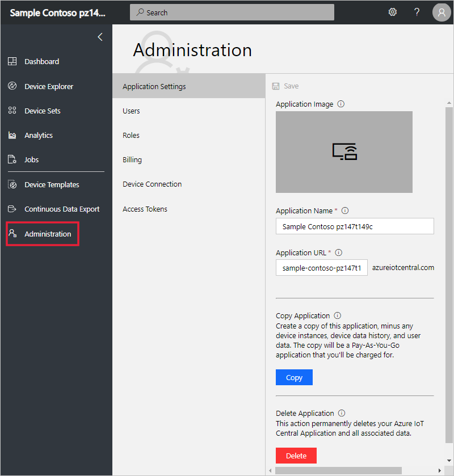Open help with the question mark icon
454x476 pixels.
coord(417,12)
